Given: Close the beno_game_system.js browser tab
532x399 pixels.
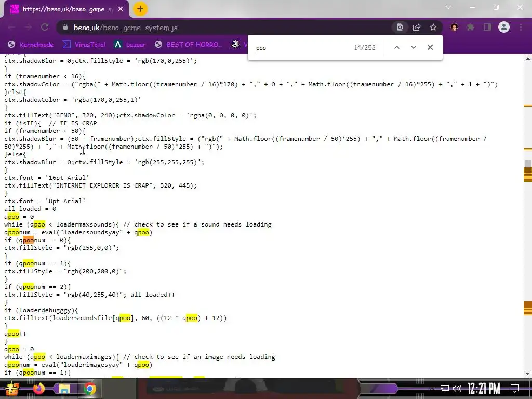Looking at the screenshot, I should 121,9.
